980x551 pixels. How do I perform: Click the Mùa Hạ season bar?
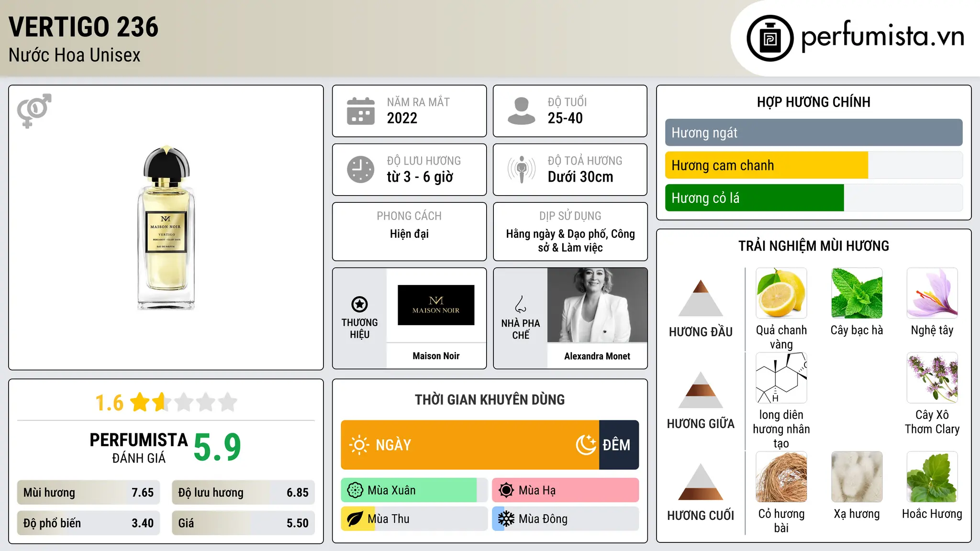tap(566, 490)
